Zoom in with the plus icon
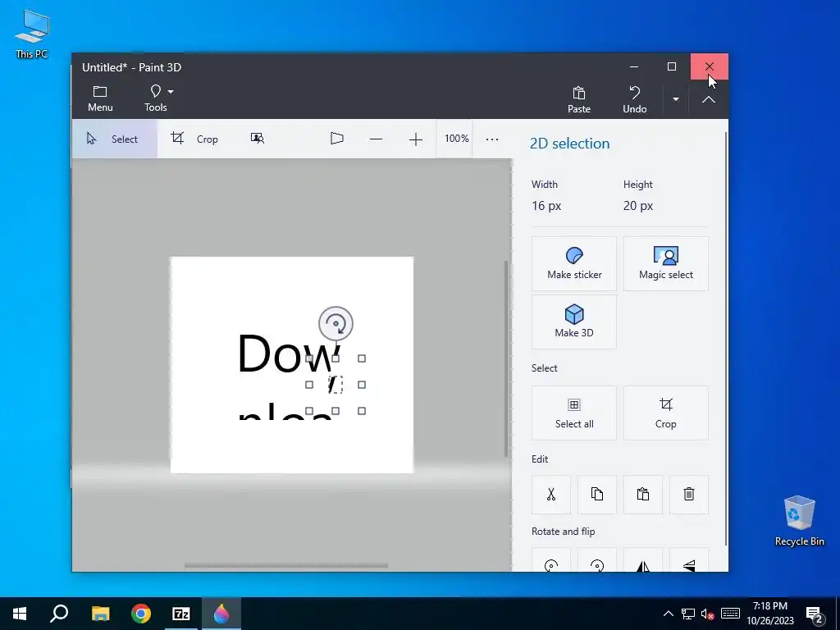 point(416,139)
